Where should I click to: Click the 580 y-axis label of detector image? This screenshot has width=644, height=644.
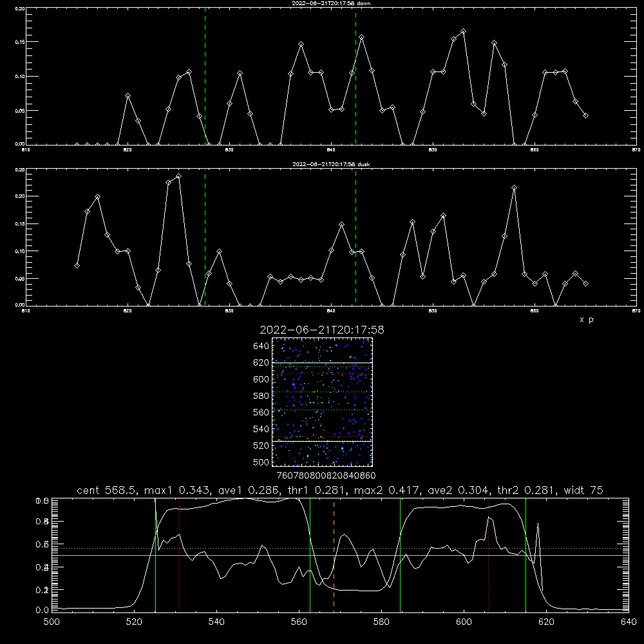(x=261, y=396)
